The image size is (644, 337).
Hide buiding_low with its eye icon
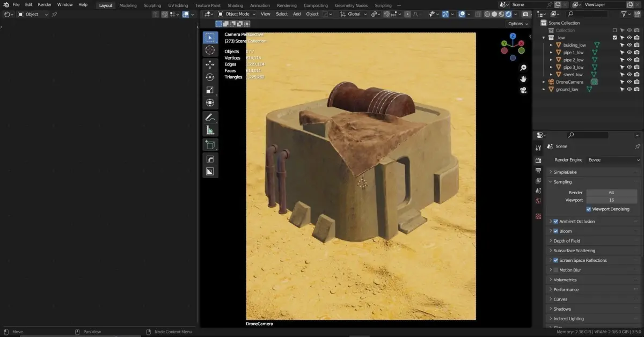[629, 45]
